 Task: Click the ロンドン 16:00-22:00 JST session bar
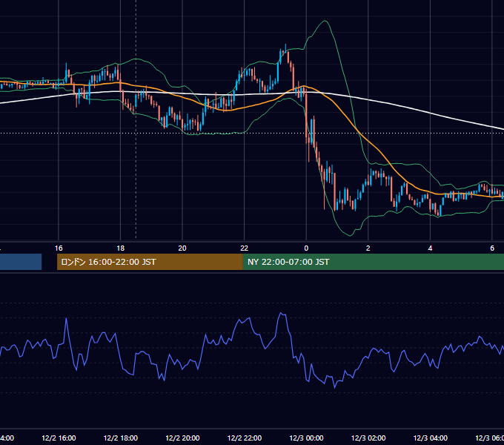point(150,262)
